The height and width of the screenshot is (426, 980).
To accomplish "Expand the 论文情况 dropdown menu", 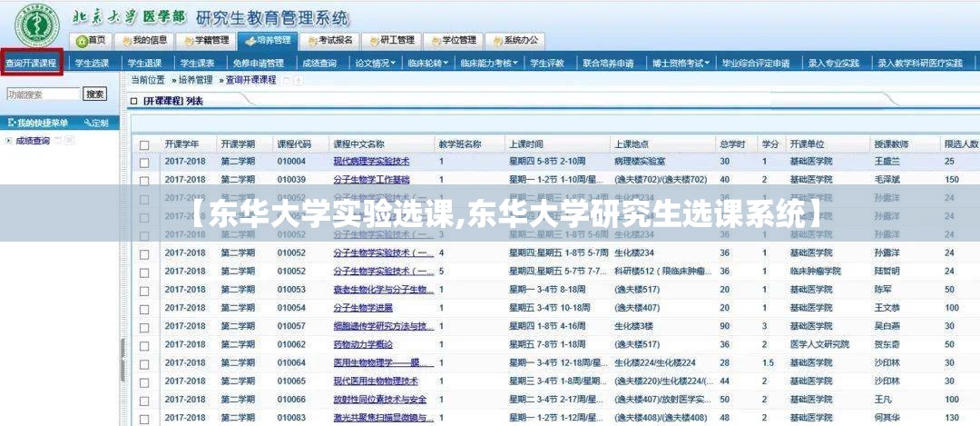I will [x=375, y=64].
